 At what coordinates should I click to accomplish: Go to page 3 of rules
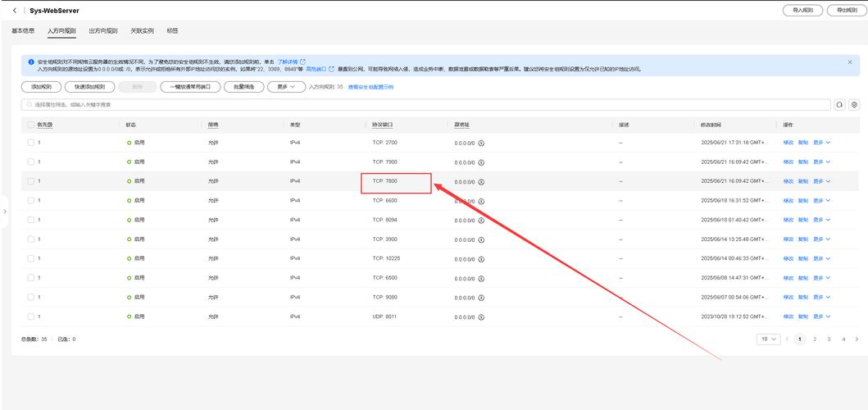point(829,339)
